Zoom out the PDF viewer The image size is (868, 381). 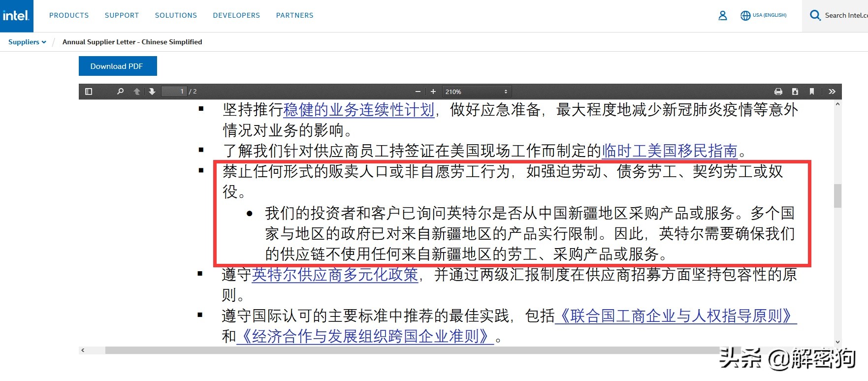[418, 92]
